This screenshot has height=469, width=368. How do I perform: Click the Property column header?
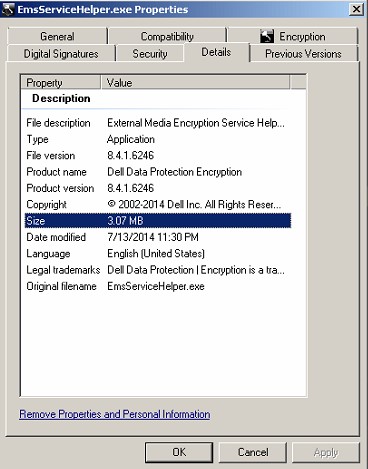[x=61, y=83]
